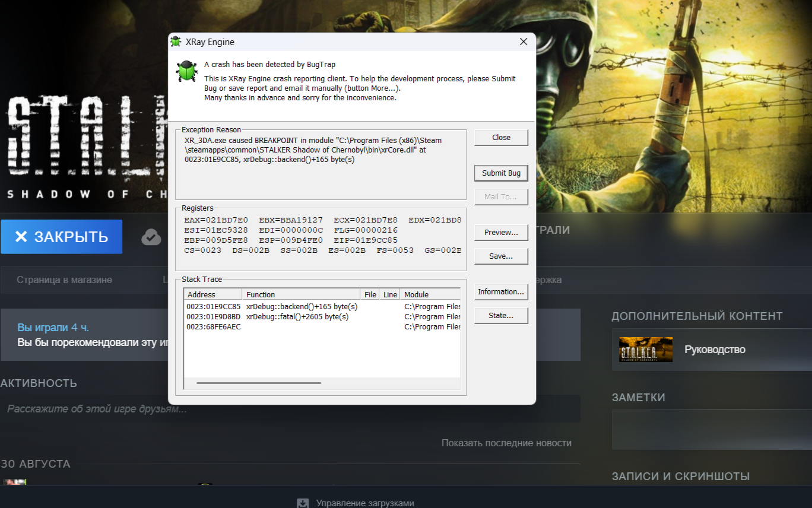The image size is (812, 508).
Task: Click the Module column header in Stack Trace
Action: (430, 294)
